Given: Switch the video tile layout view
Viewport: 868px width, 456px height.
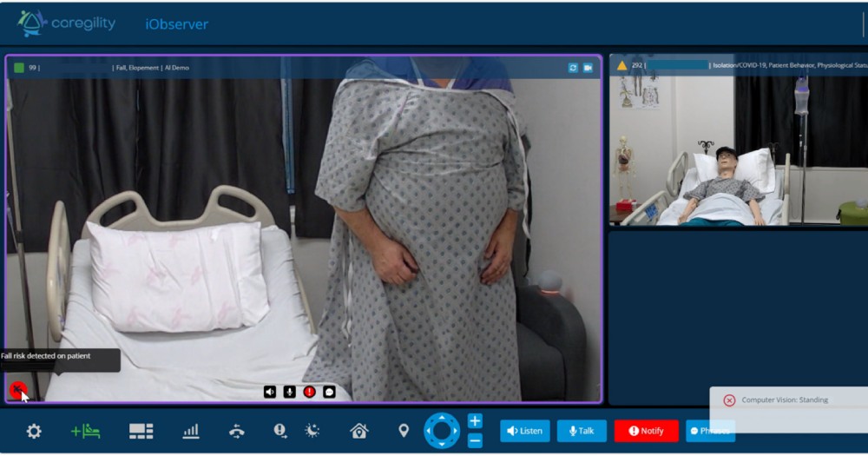Looking at the screenshot, I should coord(141,431).
